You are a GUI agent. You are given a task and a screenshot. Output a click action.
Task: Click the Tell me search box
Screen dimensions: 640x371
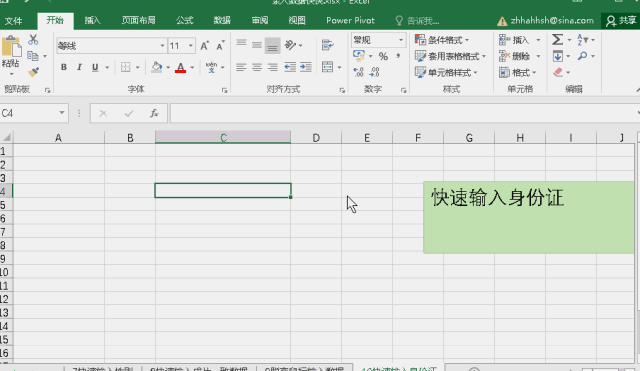(418, 21)
